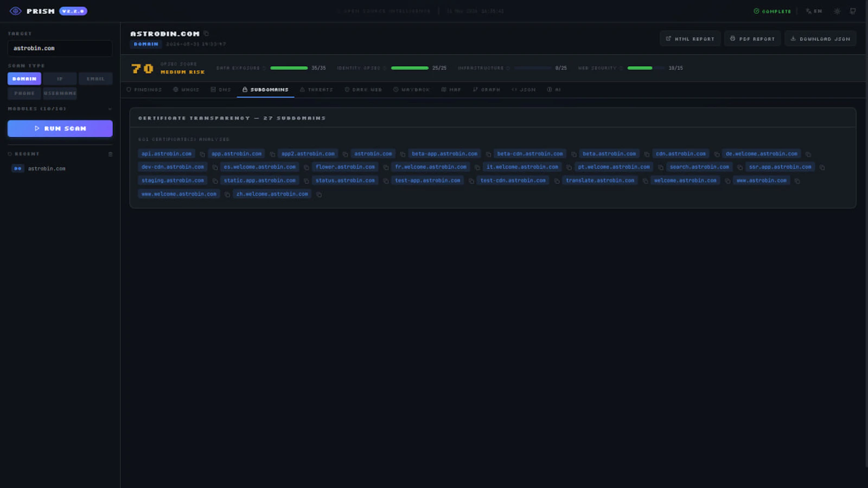Open the Dark Web tab
868x488 pixels.
[x=363, y=89]
